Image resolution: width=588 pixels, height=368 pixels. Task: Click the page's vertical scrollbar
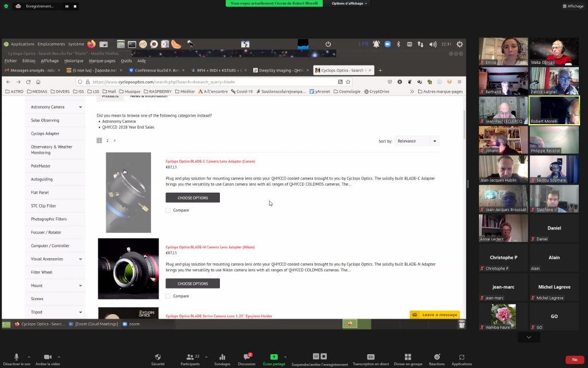click(x=464, y=125)
